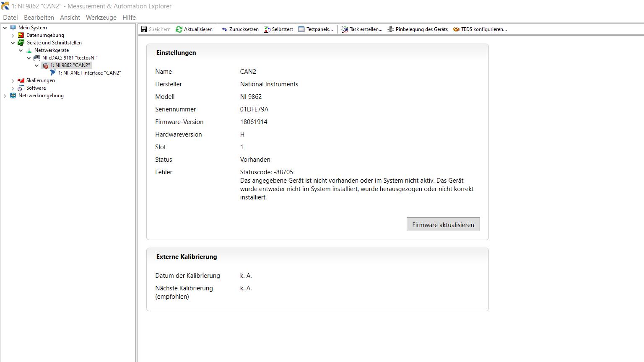
Task: Click the Externe Kalibrierung heading
Action: 187,257
